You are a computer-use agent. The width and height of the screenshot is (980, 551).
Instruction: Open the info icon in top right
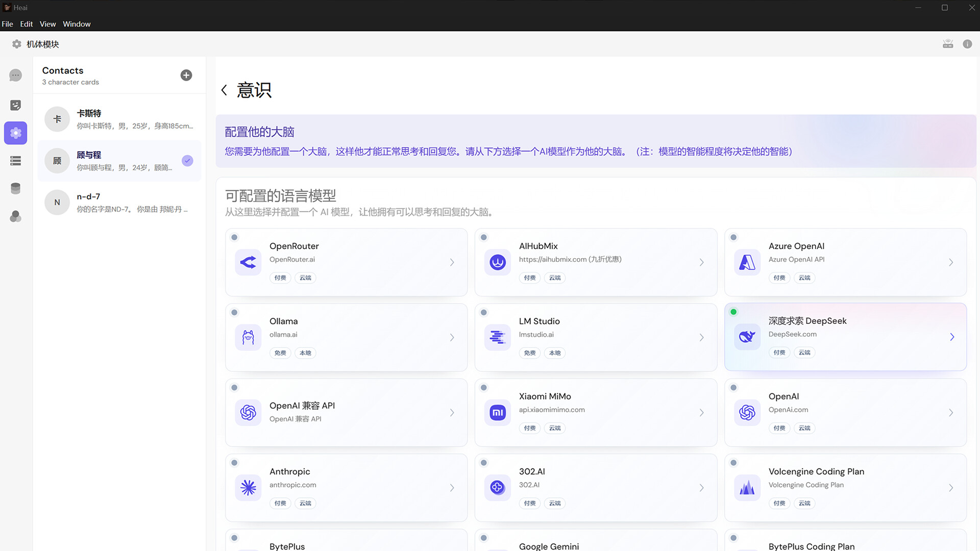click(967, 44)
